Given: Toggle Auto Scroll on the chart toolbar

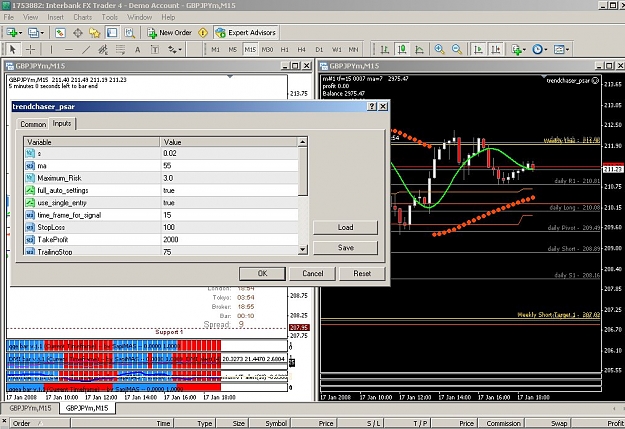Looking at the screenshot, I should coord(478,49).
